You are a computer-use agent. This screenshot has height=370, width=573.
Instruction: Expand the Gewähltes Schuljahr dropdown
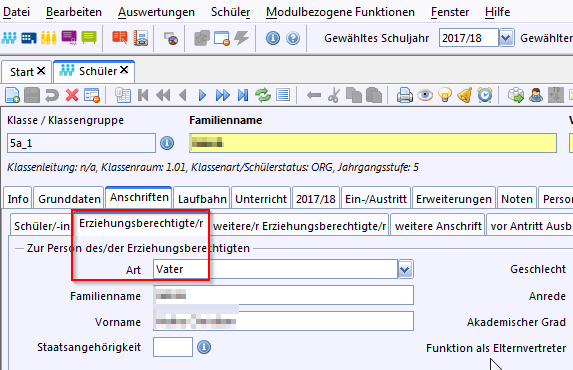click(506, 38)
